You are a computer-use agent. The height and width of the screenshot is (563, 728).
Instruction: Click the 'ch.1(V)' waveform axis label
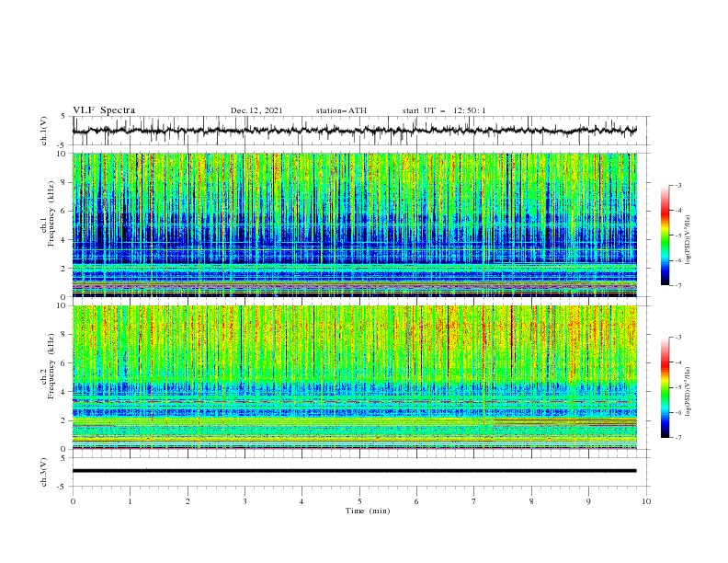click(x=44, y=131)
